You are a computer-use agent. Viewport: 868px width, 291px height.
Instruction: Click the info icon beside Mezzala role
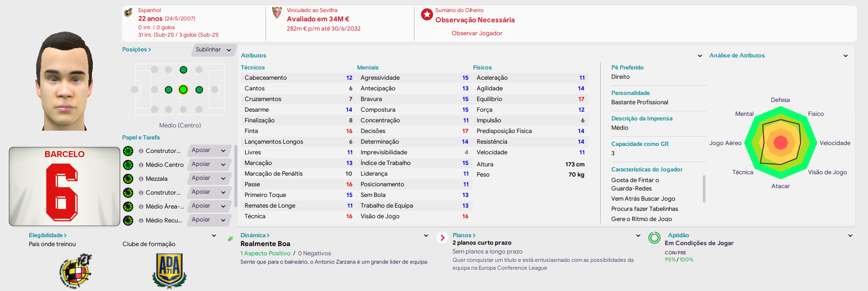(x=141, y=179)
